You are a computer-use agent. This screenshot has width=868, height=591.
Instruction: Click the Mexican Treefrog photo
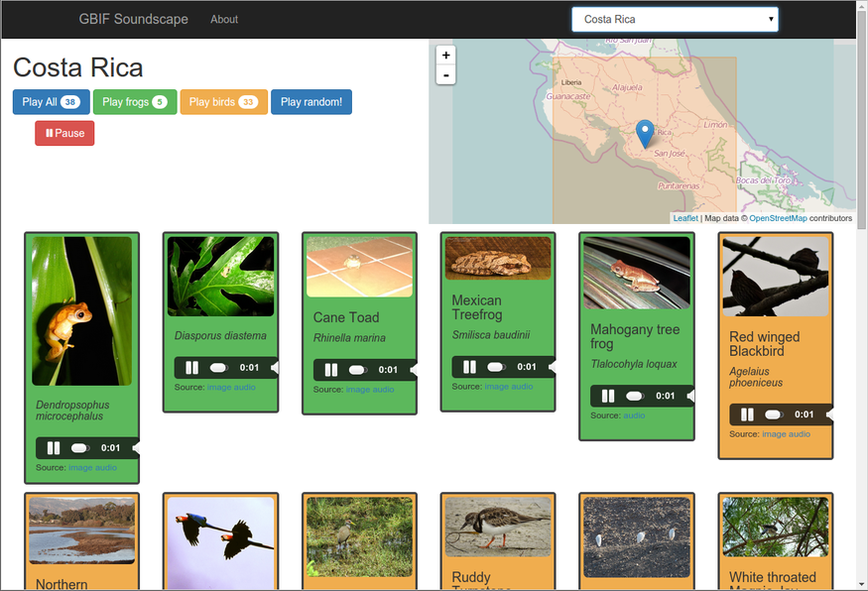click(x=498, y=258)
